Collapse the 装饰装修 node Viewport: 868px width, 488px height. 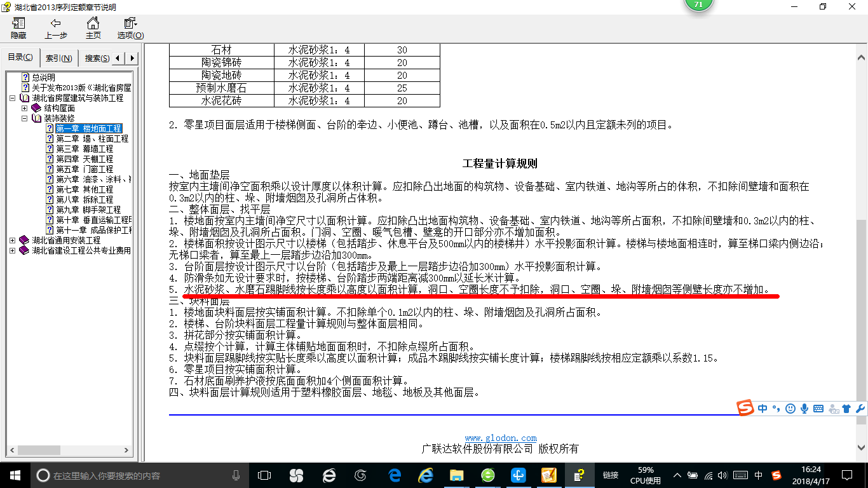coord(25,118)
